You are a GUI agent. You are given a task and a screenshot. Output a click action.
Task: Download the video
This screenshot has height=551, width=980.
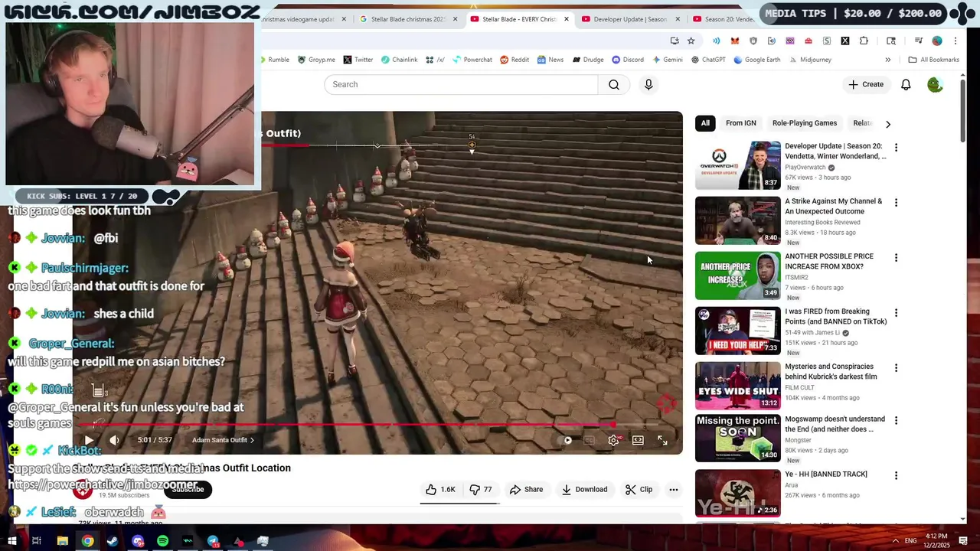click(584, 490)
